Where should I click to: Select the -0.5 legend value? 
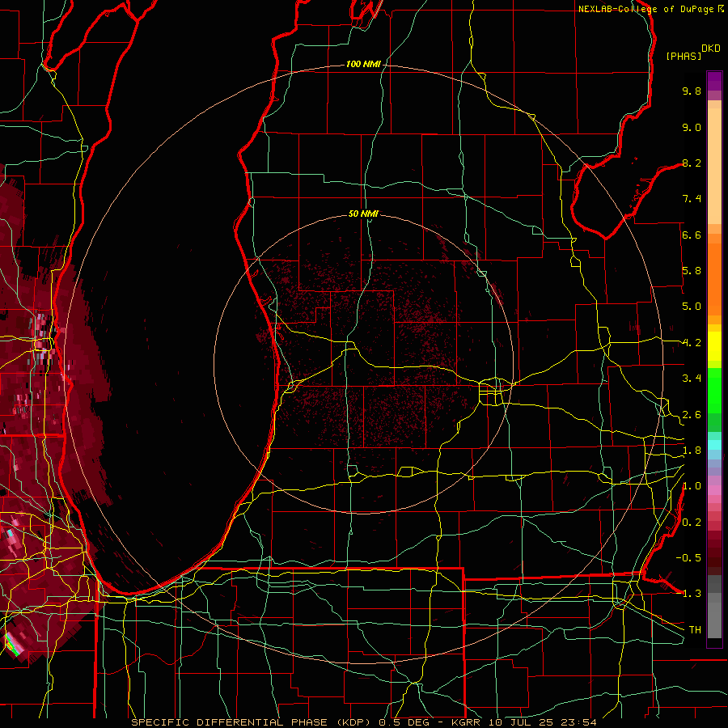click(x=688, y=558)
